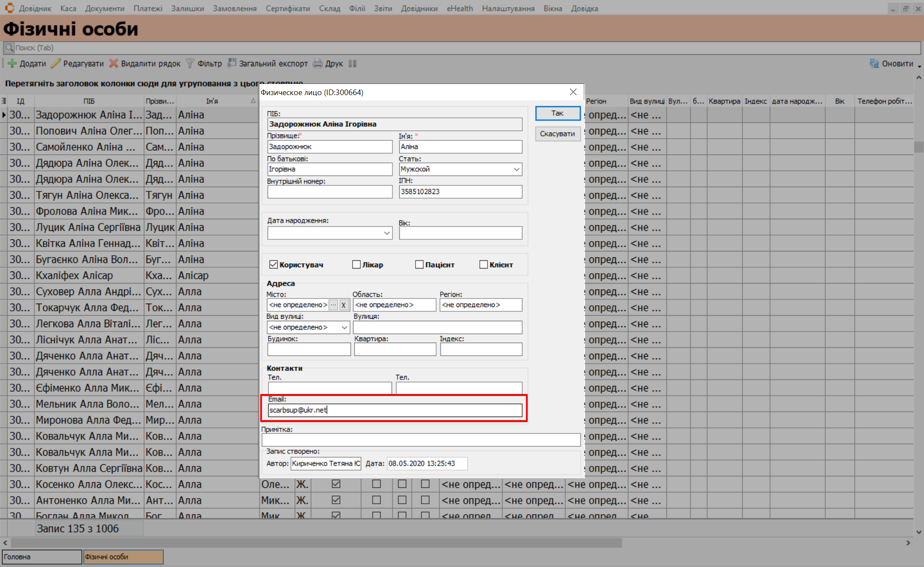Click the Скасувати button
Image resolution: width=924 pixels, height=567 pixels.
click(557, 134)
